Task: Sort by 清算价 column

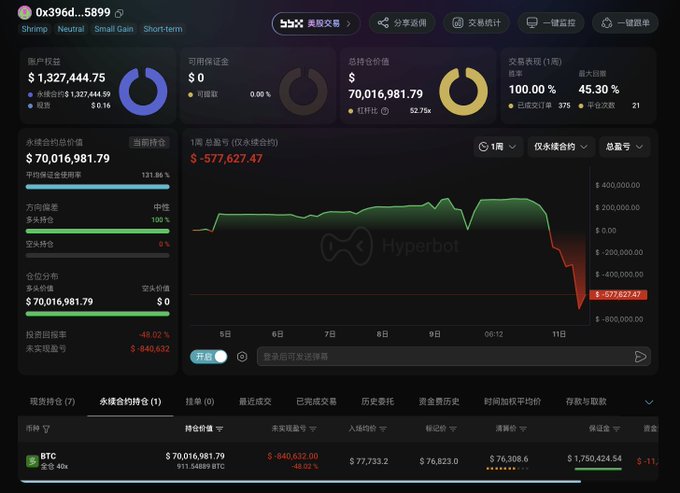Action: [511, 429]
